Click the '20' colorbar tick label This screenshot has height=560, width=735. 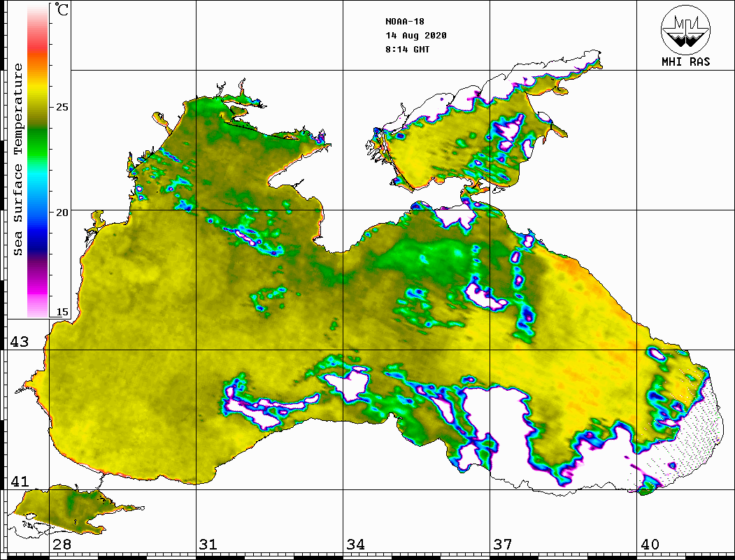pyautogui.click(x=62, y=213)
